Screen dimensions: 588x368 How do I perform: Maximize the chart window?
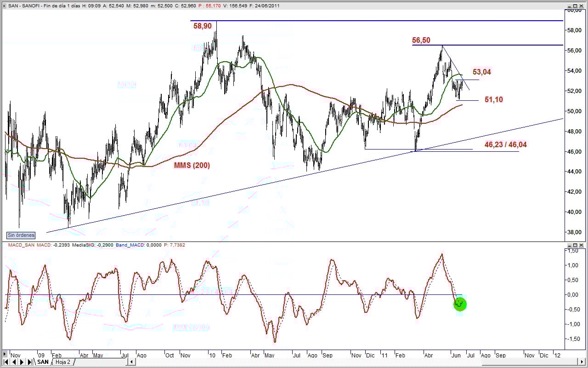(575, 6)
